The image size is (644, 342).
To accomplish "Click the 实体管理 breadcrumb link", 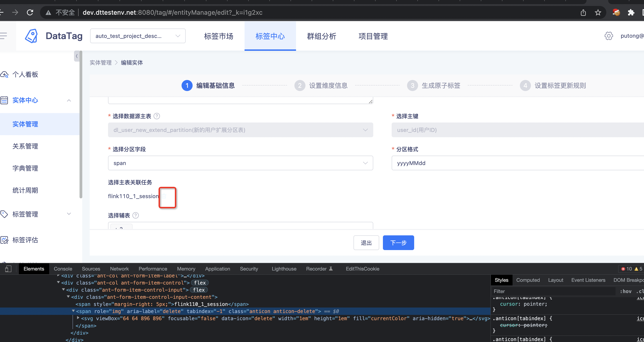I will 100,63.
